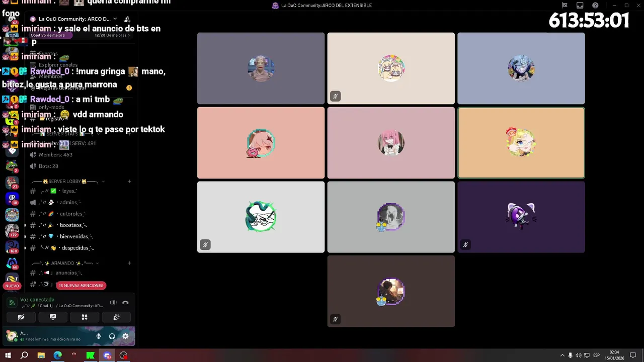
Task: Select the purple cat avatar participant tile
Action: (x=521, y=217)
